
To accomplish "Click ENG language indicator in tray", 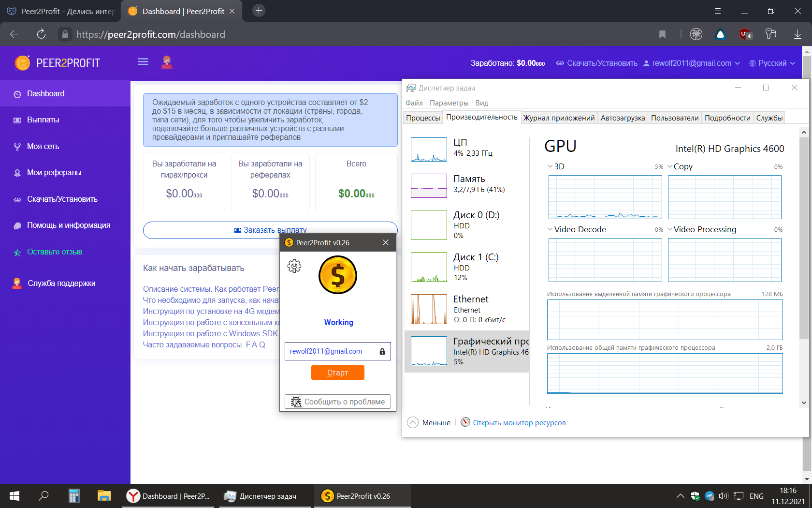I will pos(756,496).
